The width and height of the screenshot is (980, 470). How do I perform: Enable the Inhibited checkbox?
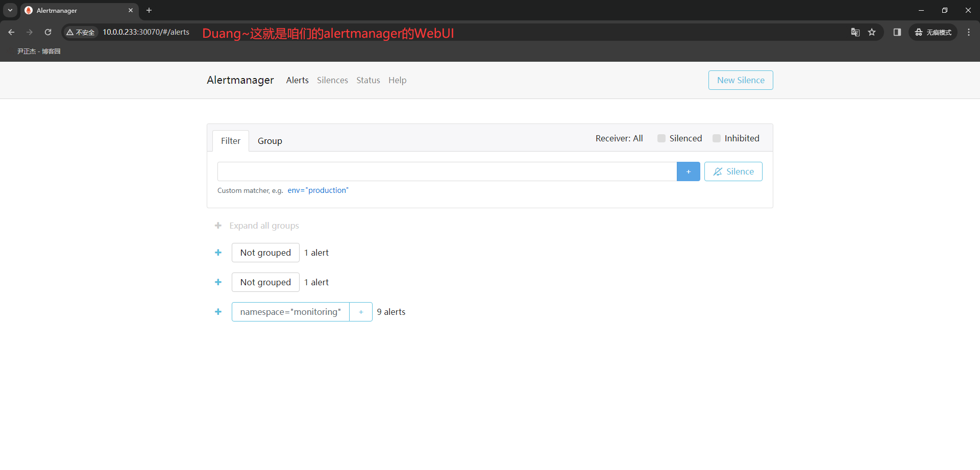click(717, 138)
